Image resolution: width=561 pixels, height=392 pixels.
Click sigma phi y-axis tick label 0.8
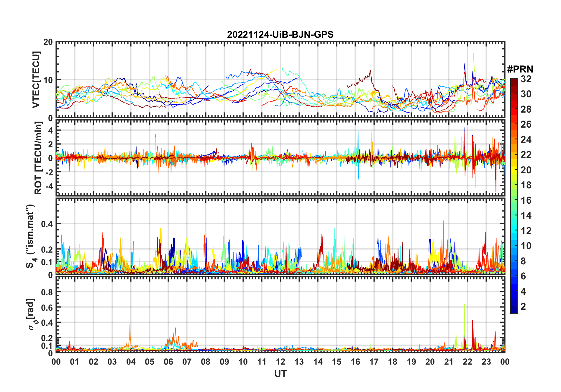(47, 292)
